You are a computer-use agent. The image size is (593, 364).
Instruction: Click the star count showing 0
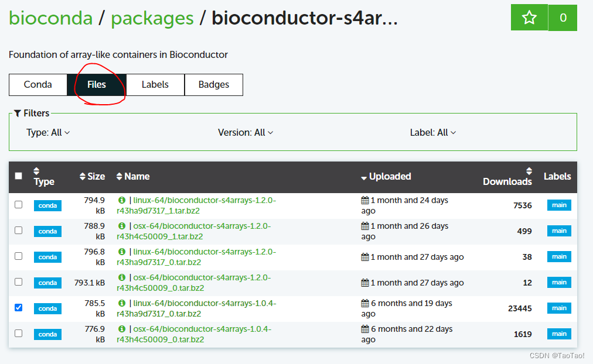click(x=563, y=18)
